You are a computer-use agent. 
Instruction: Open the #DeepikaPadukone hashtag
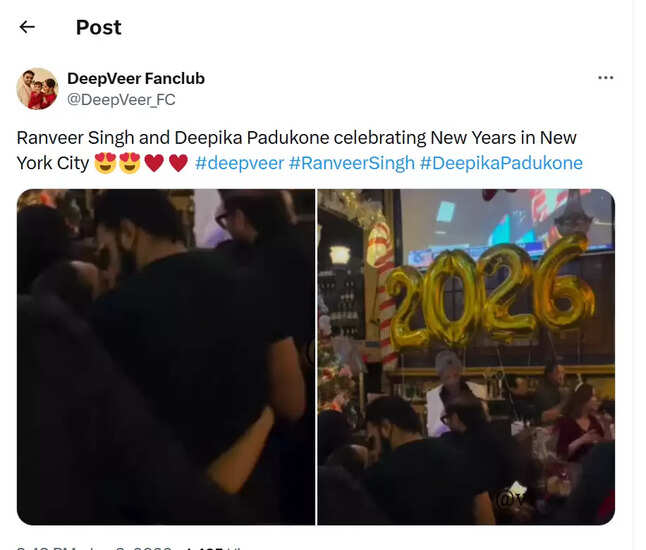(501, 163)
